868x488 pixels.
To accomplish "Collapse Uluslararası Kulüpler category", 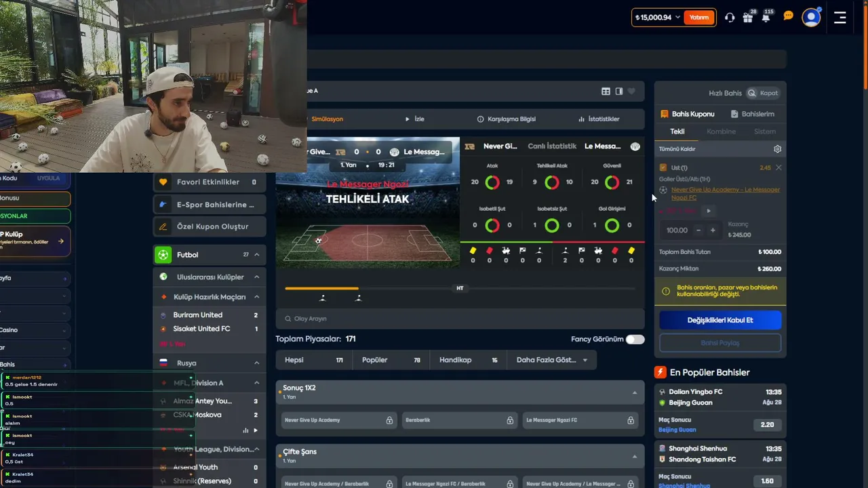I will coord(257,277).
